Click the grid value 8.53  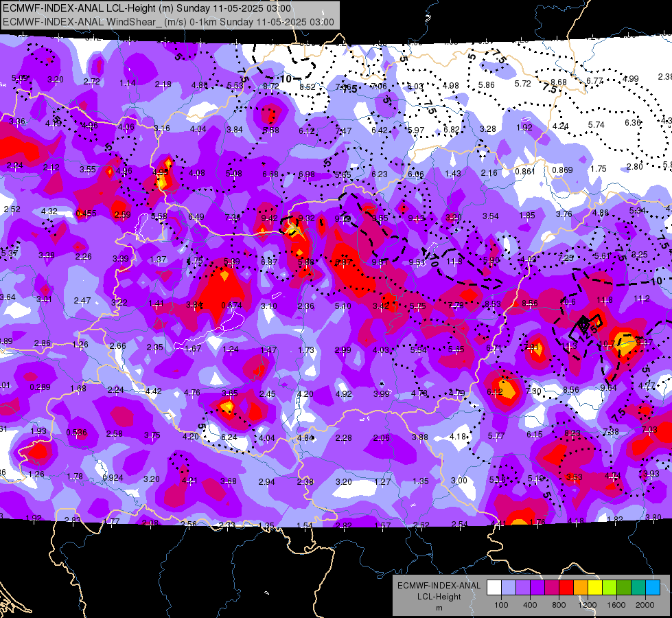[493, 304]
